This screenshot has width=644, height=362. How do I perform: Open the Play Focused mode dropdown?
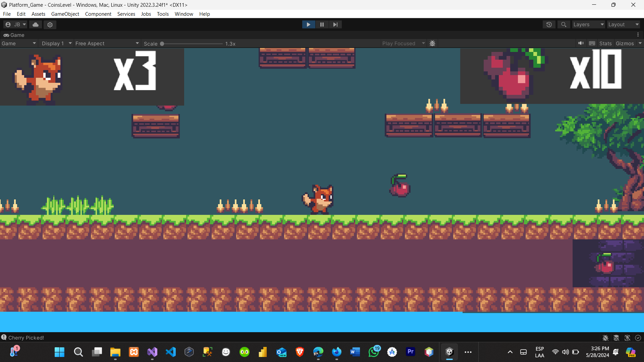[404, 44]
